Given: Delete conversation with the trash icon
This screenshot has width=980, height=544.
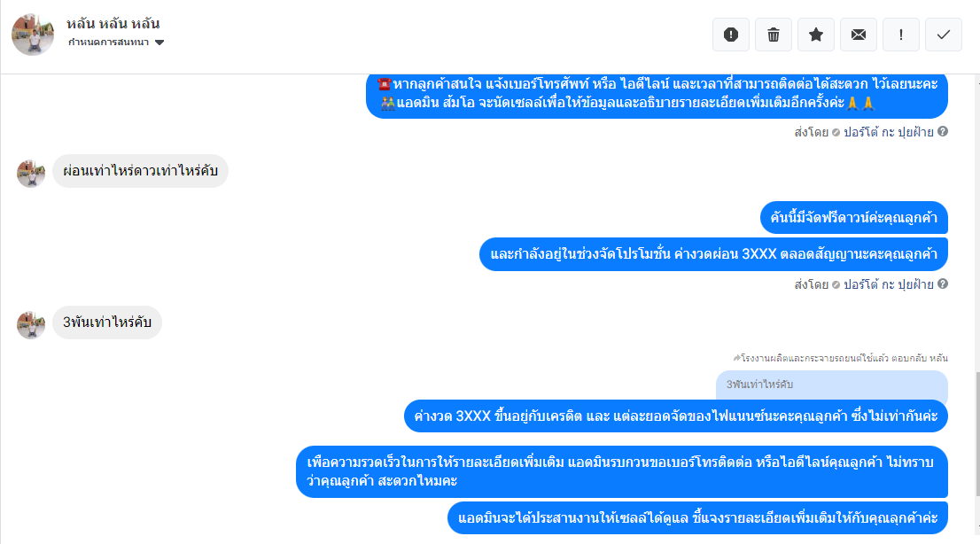Looking at the screenshot, I should (x=774, y=35).
